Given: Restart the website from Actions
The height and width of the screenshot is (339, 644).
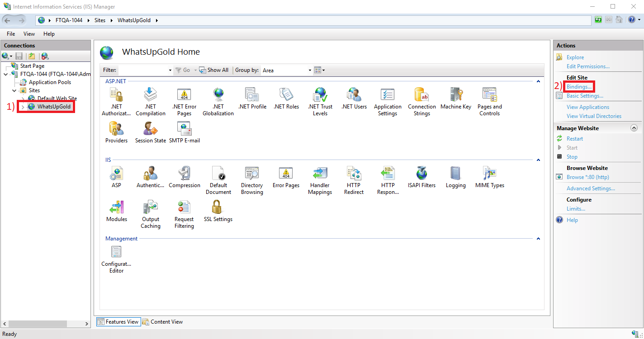Looking at the screenshot, I should point(575,139).
